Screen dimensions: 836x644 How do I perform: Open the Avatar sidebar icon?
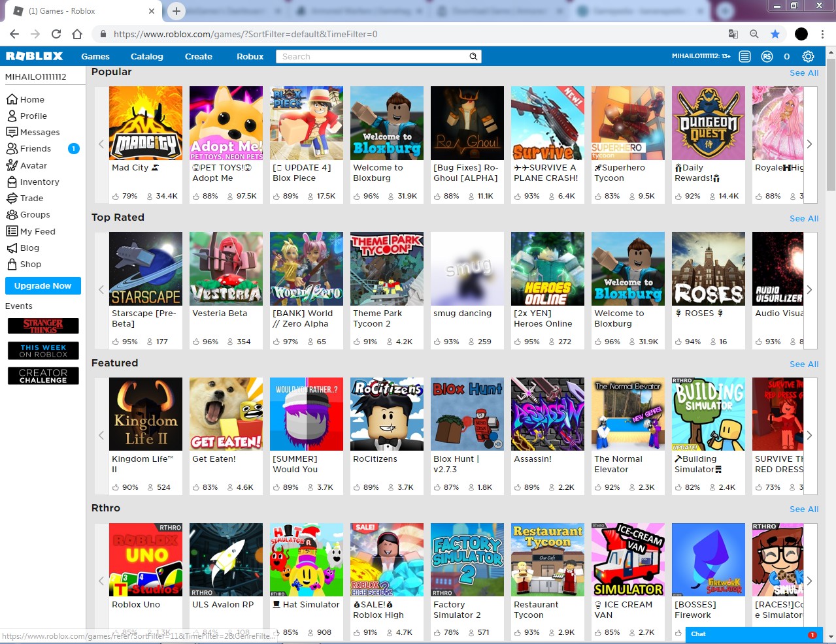coord(12,165)
